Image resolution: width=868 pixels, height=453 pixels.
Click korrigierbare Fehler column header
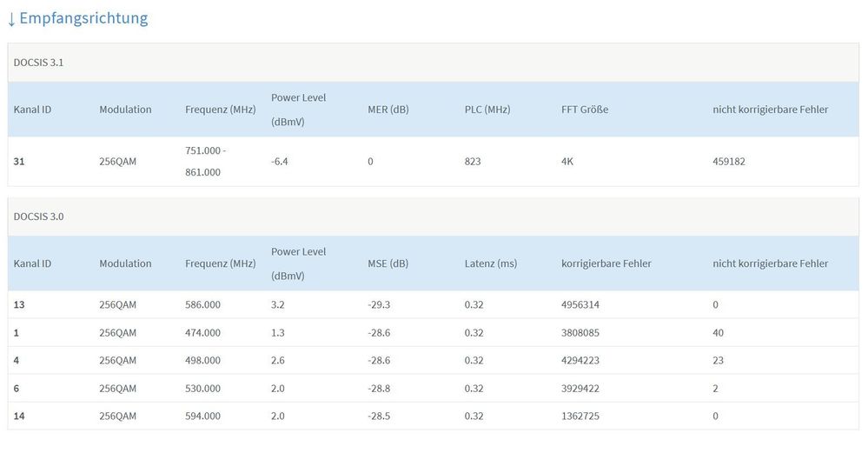click(606, 263)
